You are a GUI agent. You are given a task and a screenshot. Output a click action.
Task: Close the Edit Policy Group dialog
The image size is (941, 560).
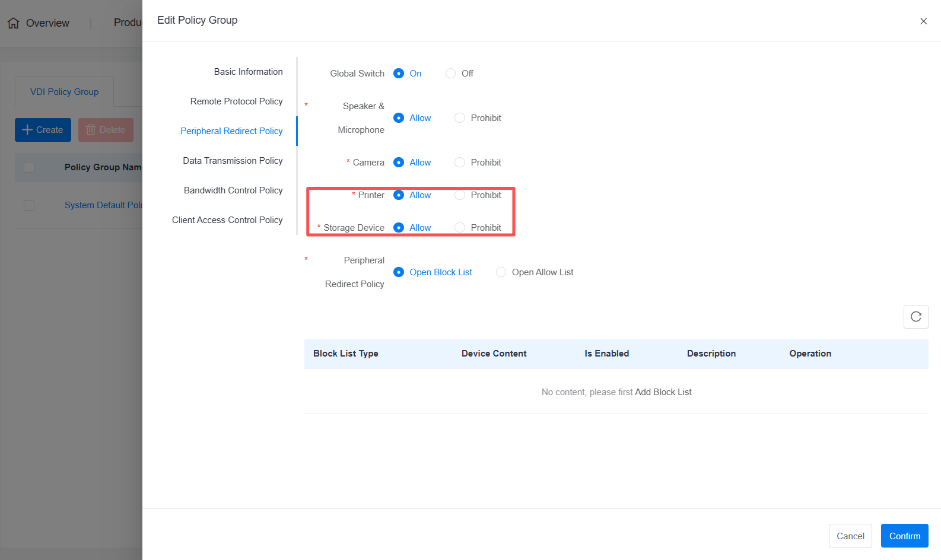point(923,21)
